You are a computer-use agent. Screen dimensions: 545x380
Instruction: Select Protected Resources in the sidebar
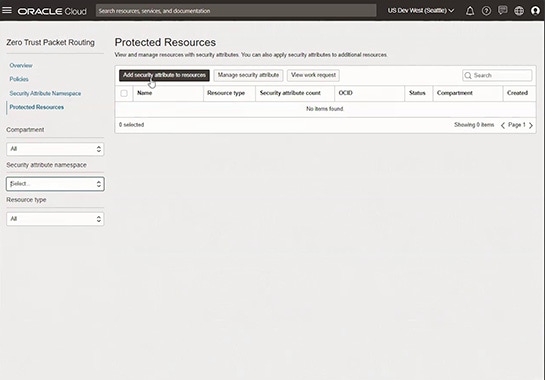(36, 107)
